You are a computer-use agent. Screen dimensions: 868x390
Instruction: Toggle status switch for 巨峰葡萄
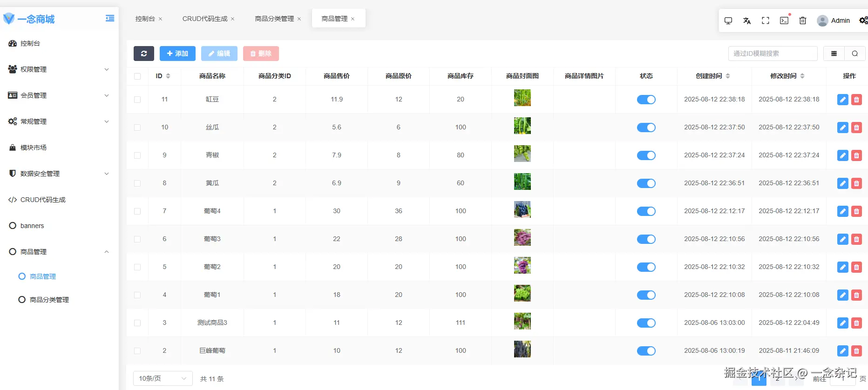tap(646, 351)
